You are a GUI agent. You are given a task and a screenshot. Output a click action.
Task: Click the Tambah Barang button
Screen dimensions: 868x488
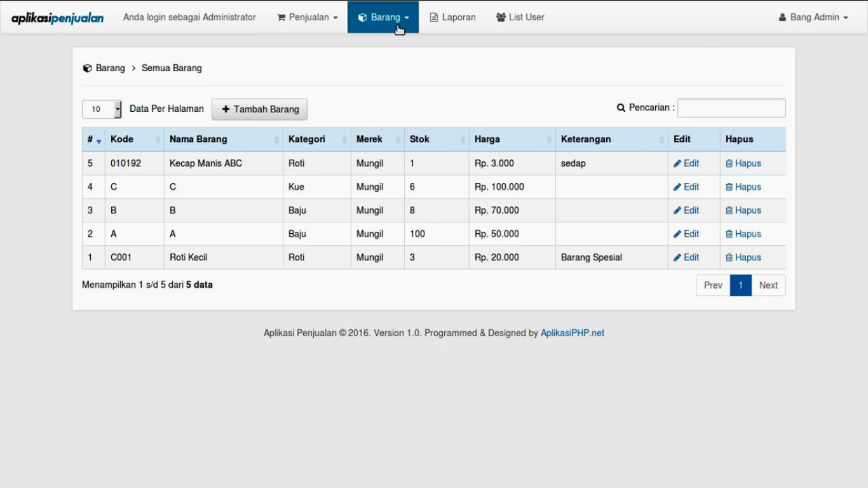coord(259,109)
